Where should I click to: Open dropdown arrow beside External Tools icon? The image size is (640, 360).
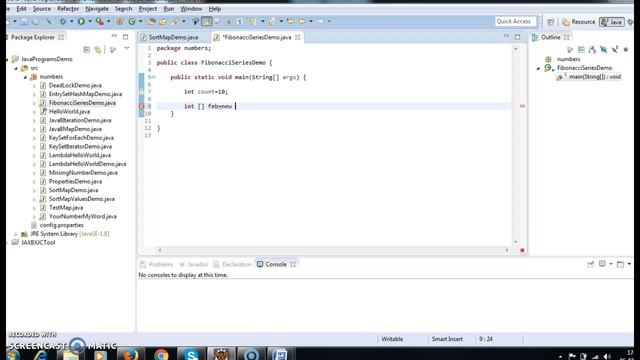(x=108, y=21)
